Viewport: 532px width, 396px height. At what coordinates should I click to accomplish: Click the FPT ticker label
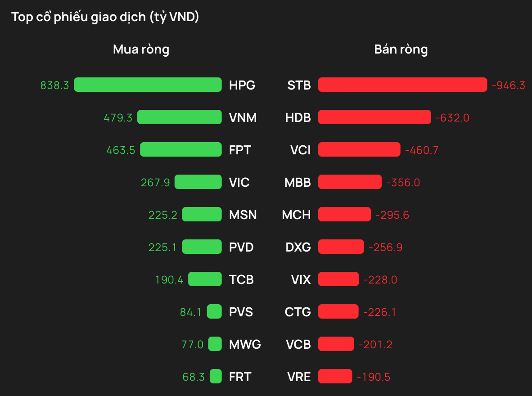click(x=240, y=150)
